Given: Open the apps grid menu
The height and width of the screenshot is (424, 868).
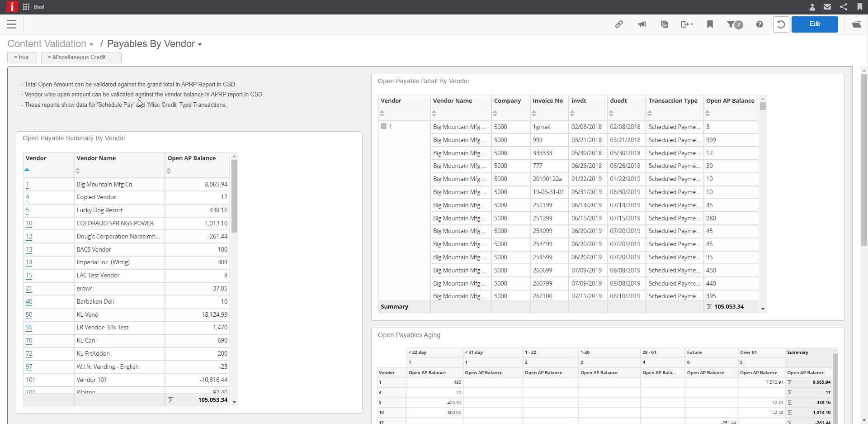Looking at the screenshot, I should tap(26, 7).
